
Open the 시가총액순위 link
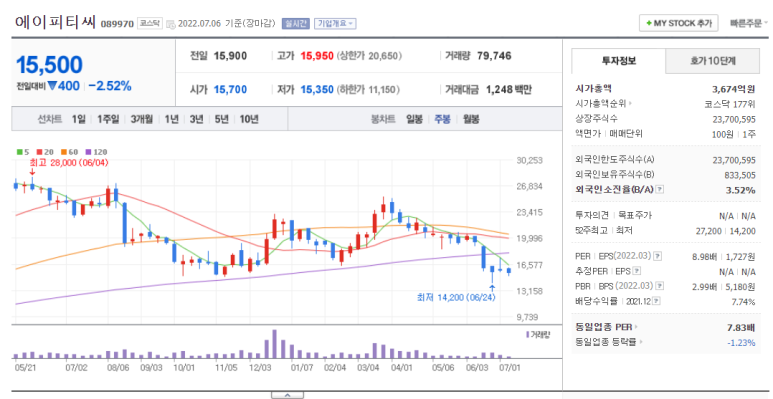click(x=600, y=104)
